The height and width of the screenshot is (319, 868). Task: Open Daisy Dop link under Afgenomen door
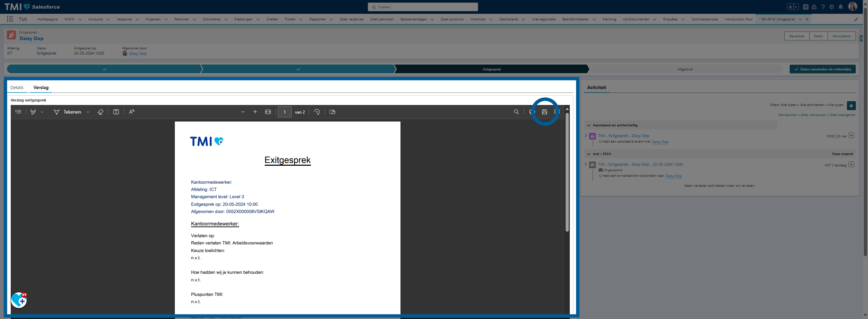click(138, 54)
